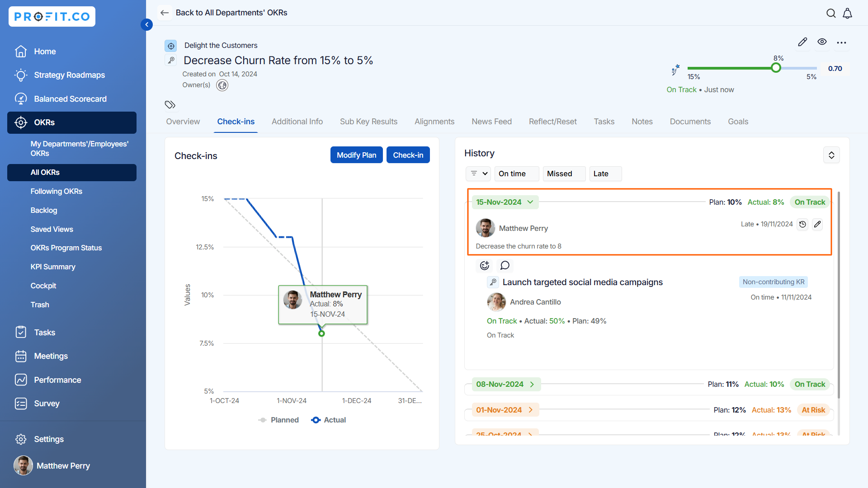Collapse the 15-Nov-2024 check-in entry
Screen dimensions: 868x488
[x=530, y=202]
